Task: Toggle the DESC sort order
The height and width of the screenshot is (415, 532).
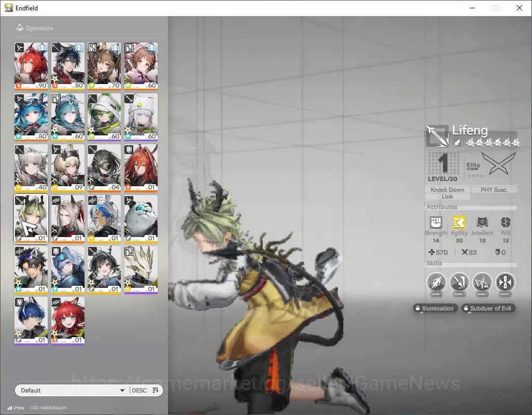Action: pyautogui.click(x=139, y=390)
